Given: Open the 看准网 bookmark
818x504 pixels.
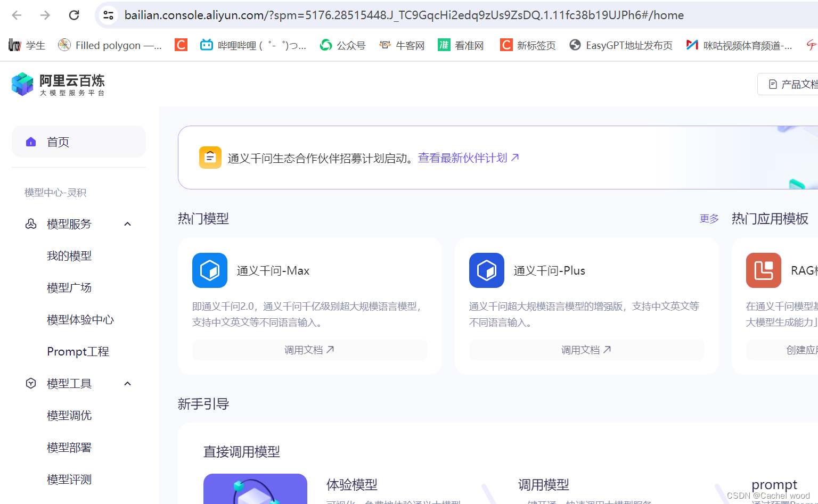Looking at the screenshot, I should point(461,45).
